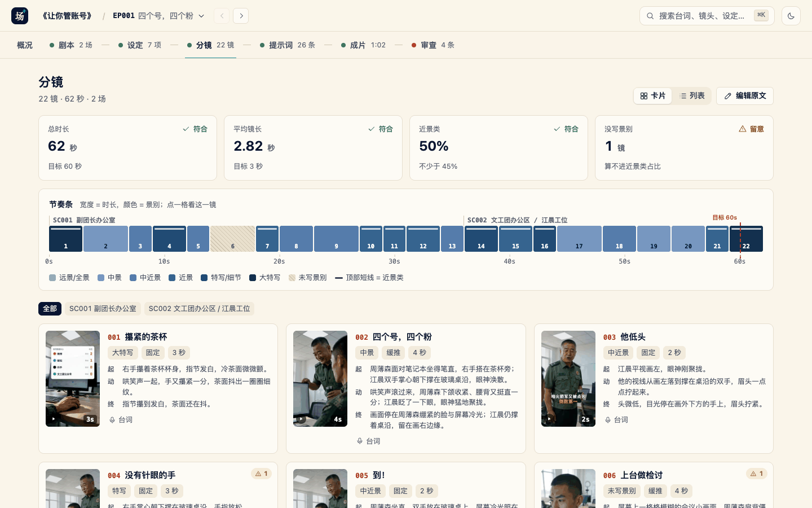Select shot 17 in the rhythm bar

pos(579,239)
